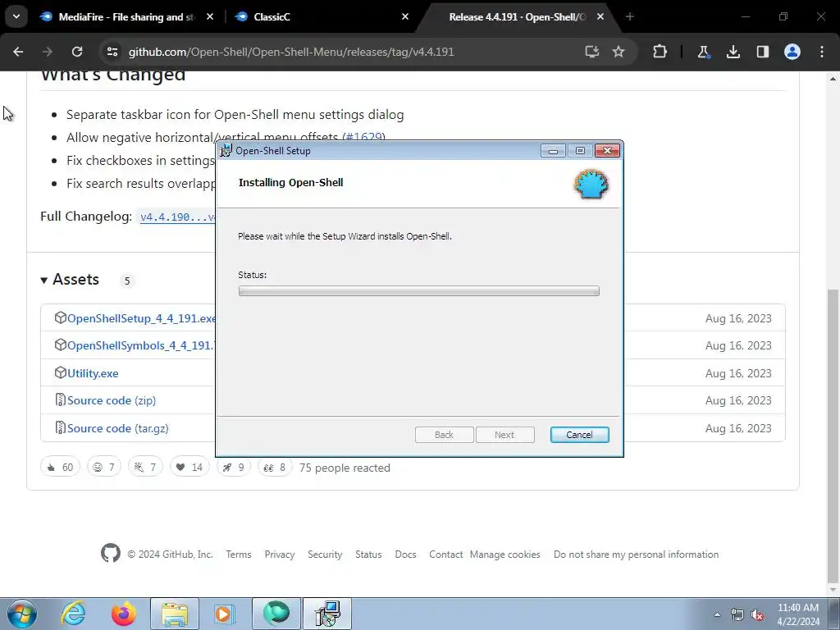Click Manage cookies in footer

(505, 555)
